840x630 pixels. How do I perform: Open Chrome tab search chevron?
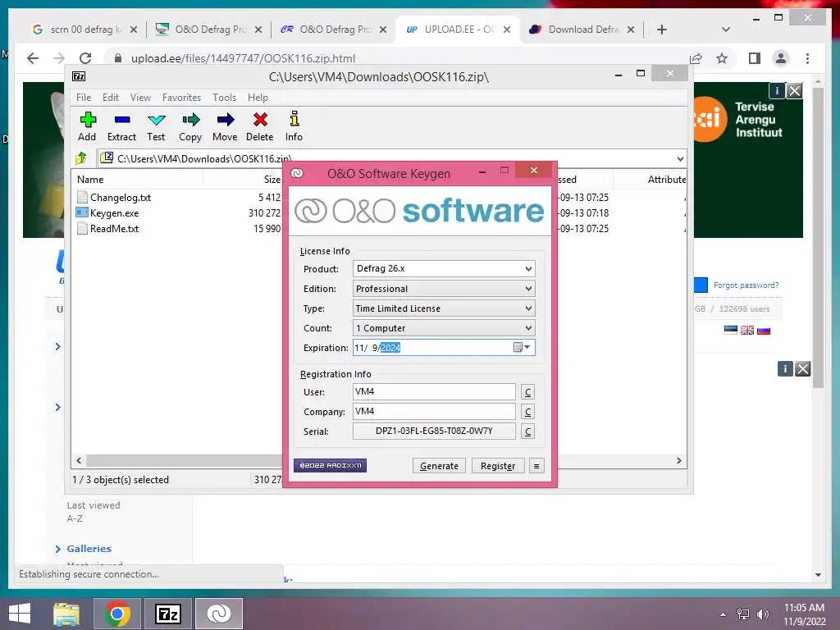726,30
